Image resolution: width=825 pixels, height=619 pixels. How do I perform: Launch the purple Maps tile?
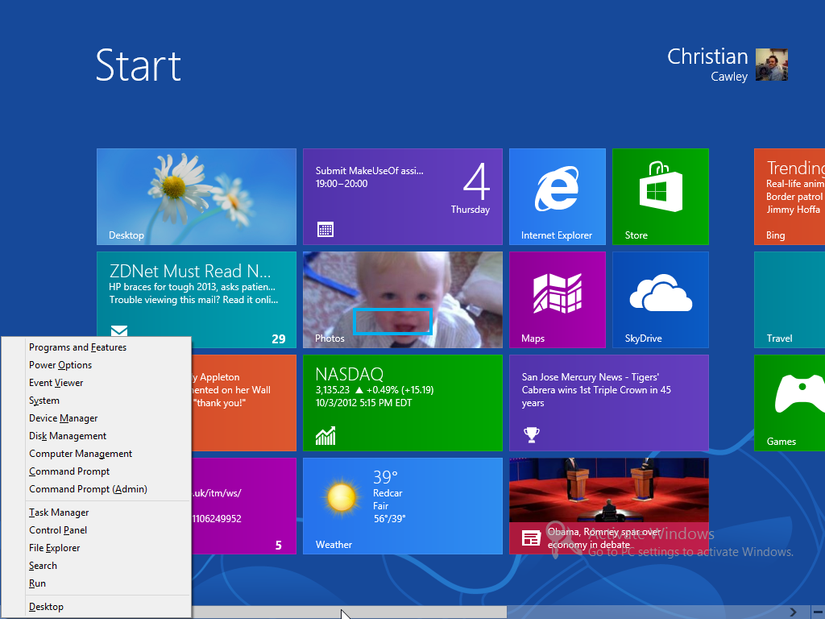point(557,299)
